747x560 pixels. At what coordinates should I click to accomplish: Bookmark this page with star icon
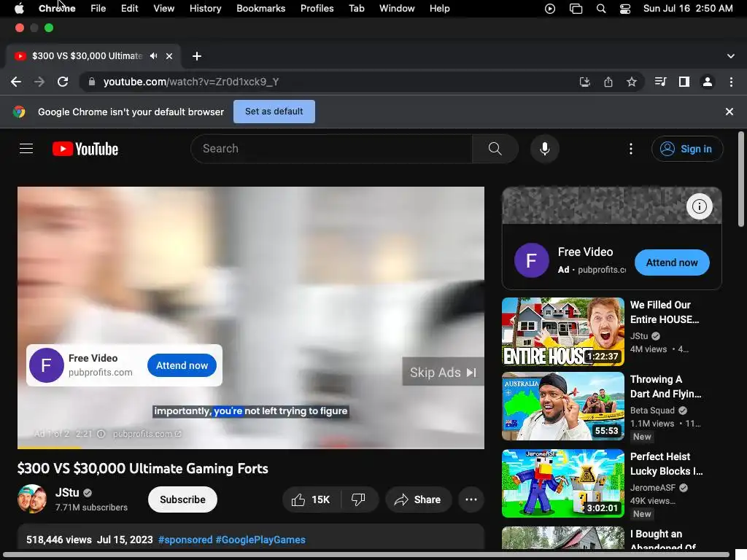click(632, 82)
